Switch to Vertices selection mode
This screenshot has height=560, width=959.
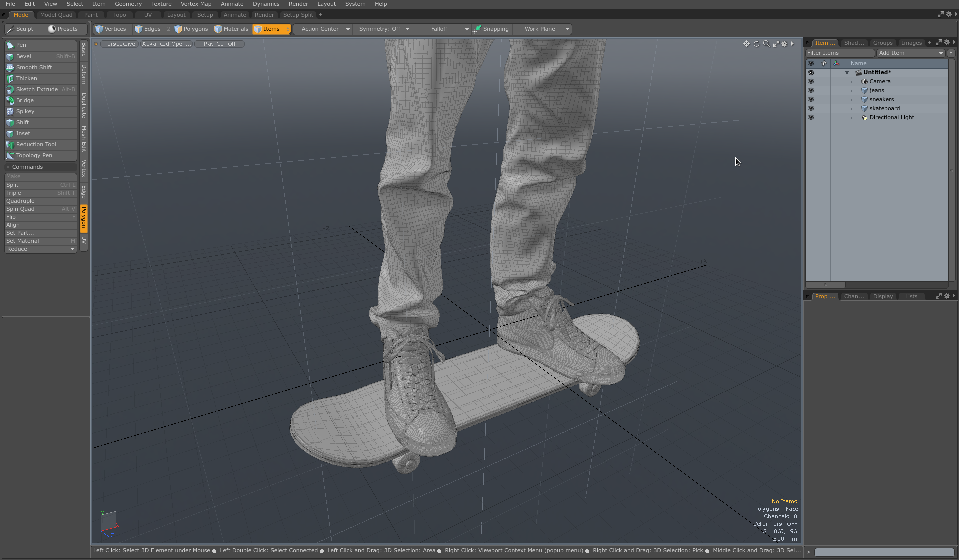[x=111, y=29]
